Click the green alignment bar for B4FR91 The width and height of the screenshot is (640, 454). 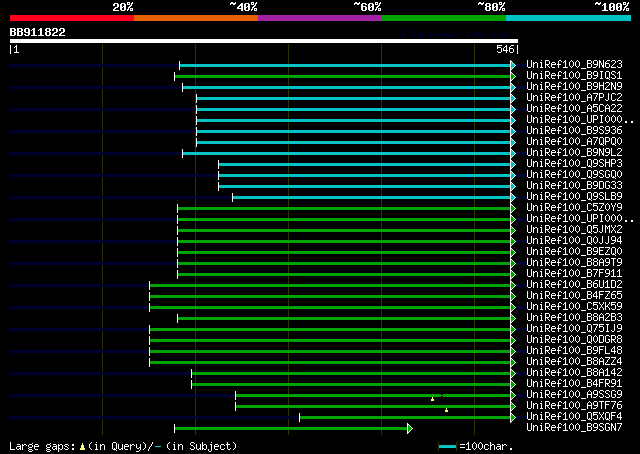coord(351,385)
